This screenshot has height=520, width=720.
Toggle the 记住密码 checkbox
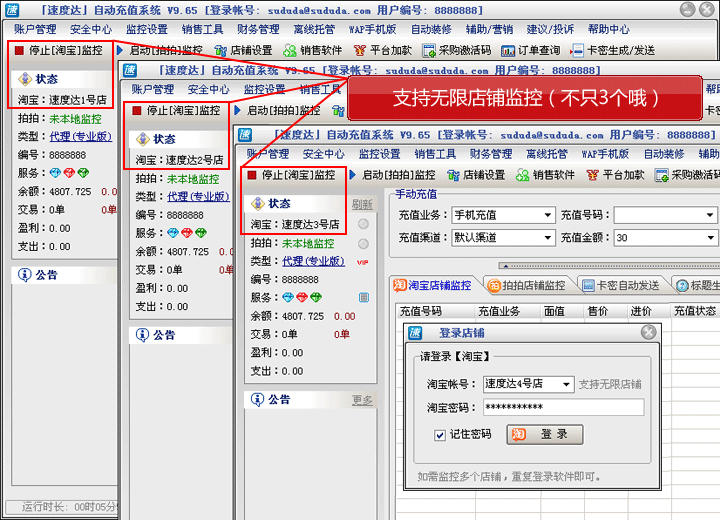point(440,435)
